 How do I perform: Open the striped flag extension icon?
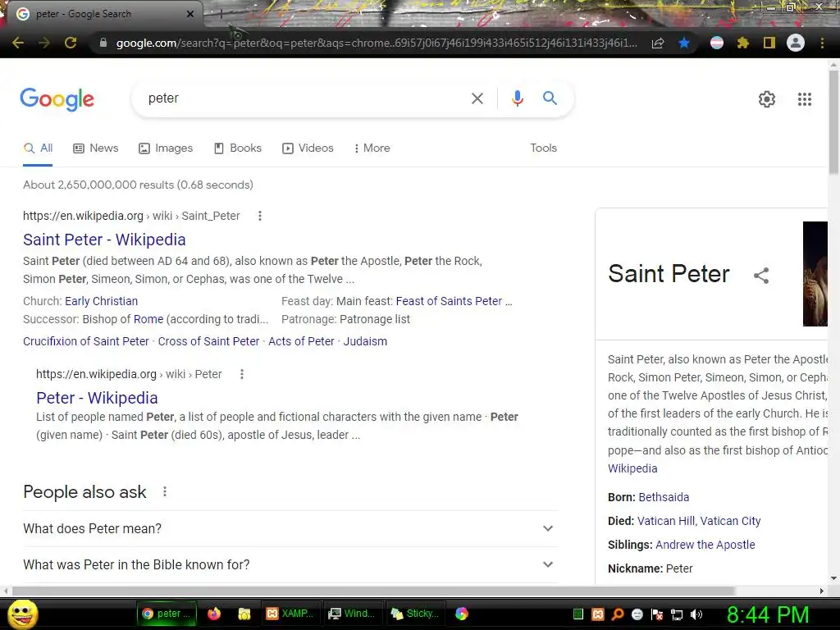(717, 43)
